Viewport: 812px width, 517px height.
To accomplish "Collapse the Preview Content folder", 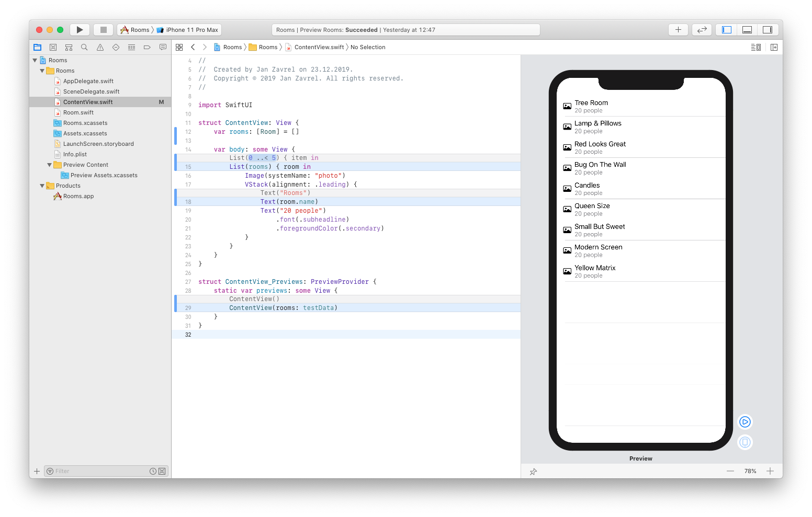I will [x=49, y=165].
